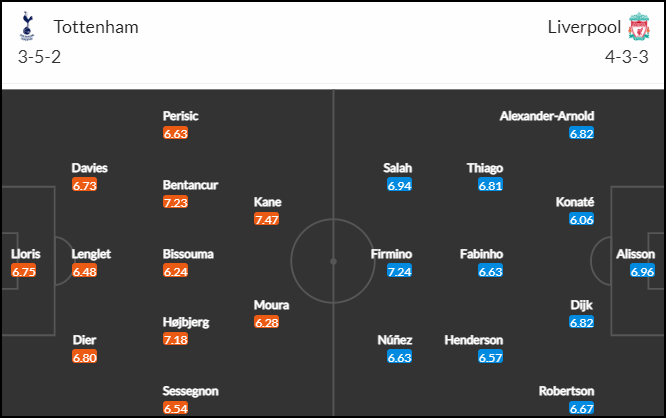This screenshot has height=418, width=666.
Task: Click the Tottenham club crest icon
Action: pyautogui.click(x=27, y=26)
